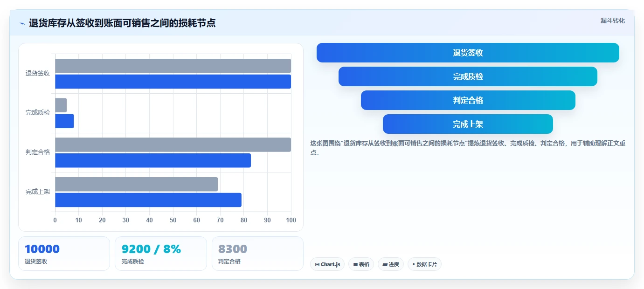Click the blue bar for 退货签收 in chart
The image size is (644, 289).
tap(173, 82)
